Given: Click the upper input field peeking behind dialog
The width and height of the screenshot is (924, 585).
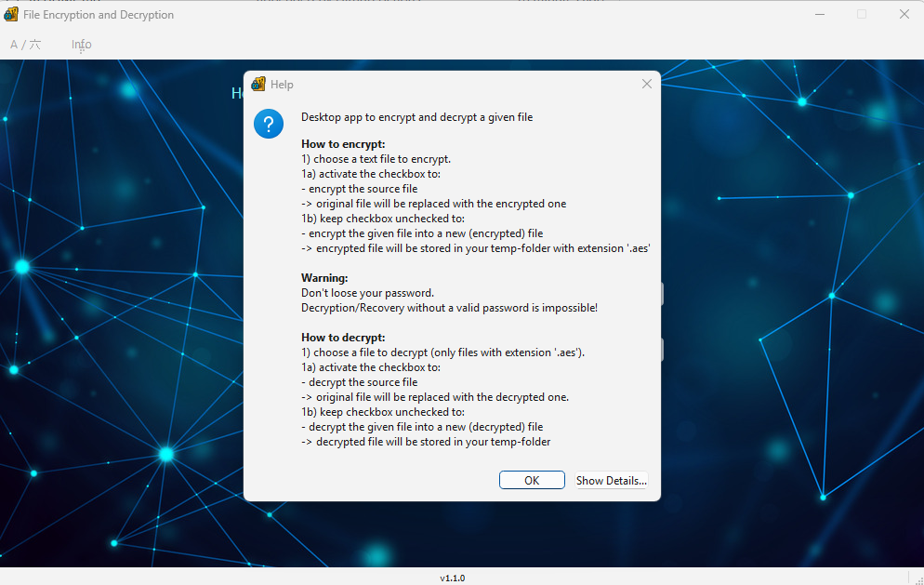Looking at the screenshot, I should click(x=662, y=292).
